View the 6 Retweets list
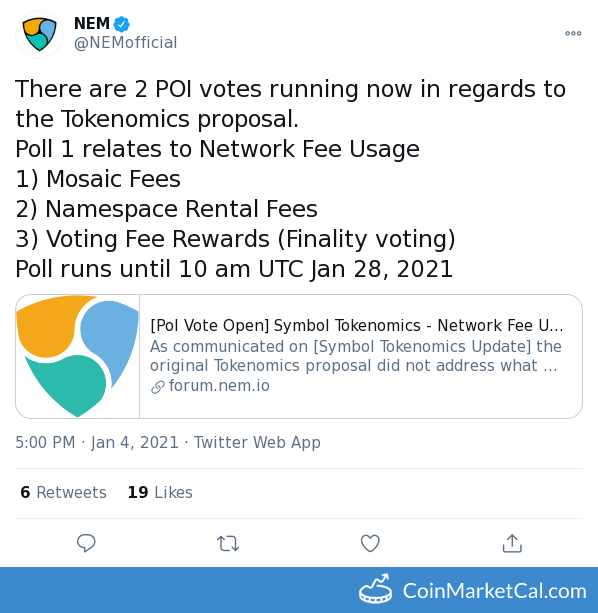 tap(63, 492)
